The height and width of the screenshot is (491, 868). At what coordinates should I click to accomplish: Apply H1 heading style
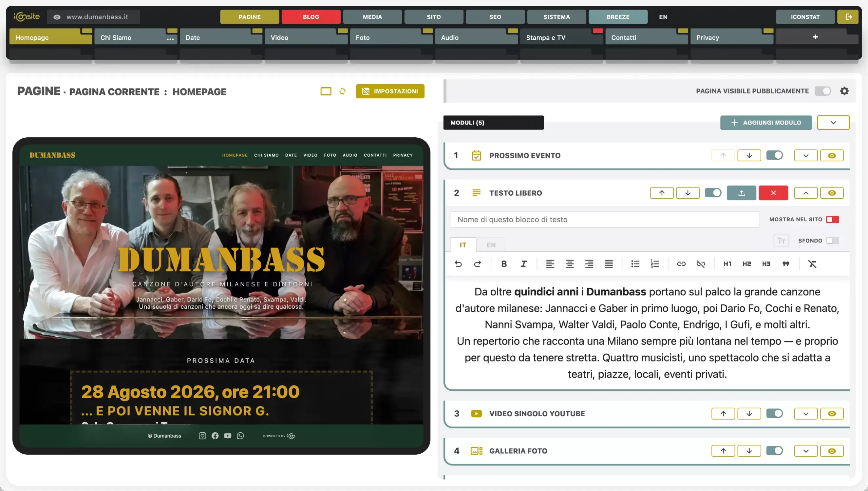point(727,264)
